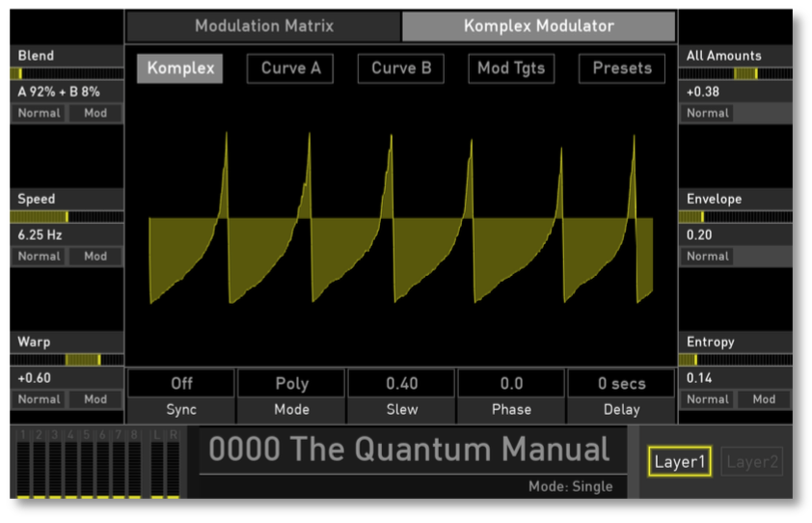812x523 pixels.
Task: Adjust the Speed slider bar
Action: pos(68,217)
